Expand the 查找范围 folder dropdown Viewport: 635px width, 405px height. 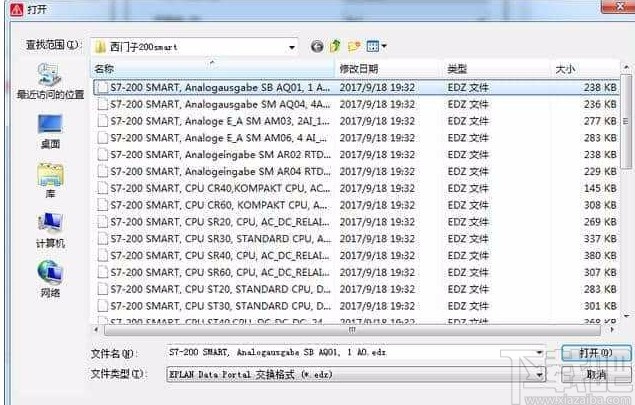292,47
